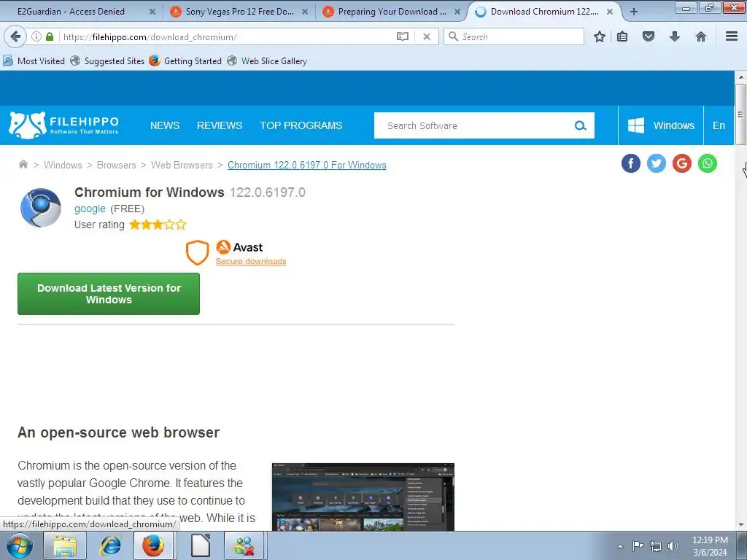Open the Windows platform selector
This screenshot has width=747, height=560.
[661, 125]
